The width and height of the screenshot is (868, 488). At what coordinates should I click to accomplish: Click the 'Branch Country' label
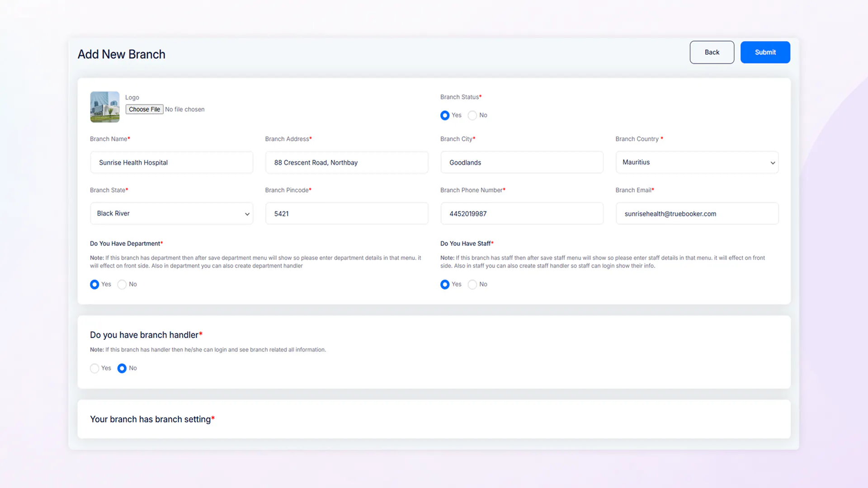pyautogui.click(x=639, y=139)
